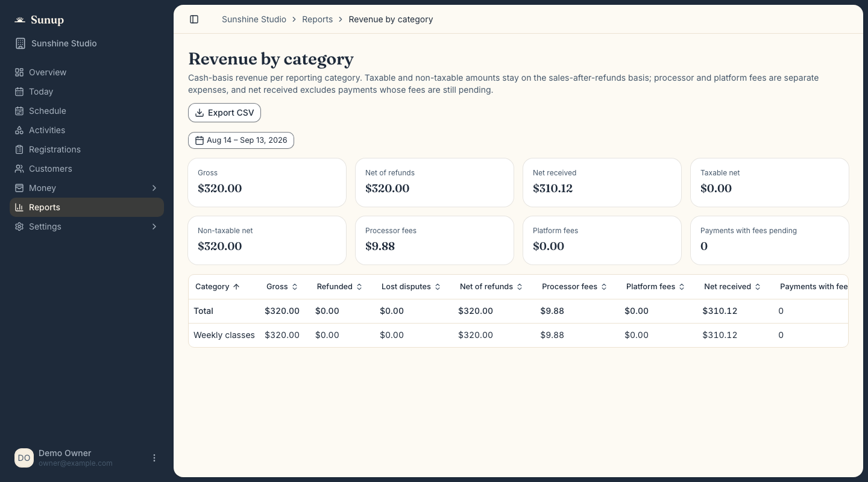
Task: Expand the Money submenu chevron
Action: 154,188
